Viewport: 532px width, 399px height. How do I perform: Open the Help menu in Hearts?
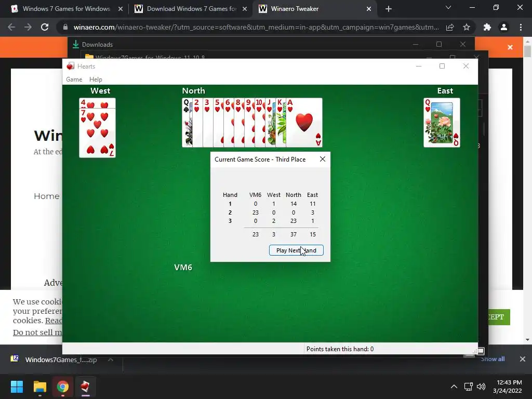pyautogui.click(x=96, y=79)
